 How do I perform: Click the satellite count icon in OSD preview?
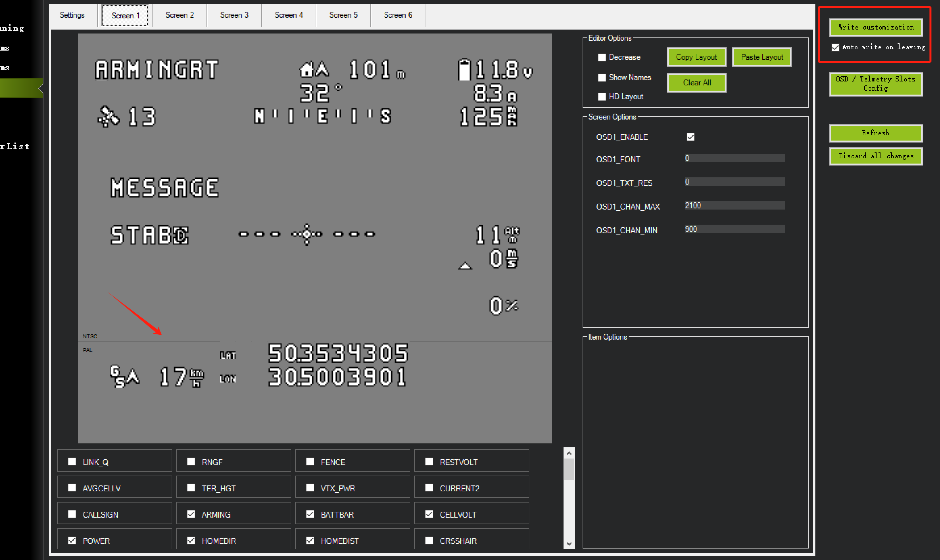[108, 117]
